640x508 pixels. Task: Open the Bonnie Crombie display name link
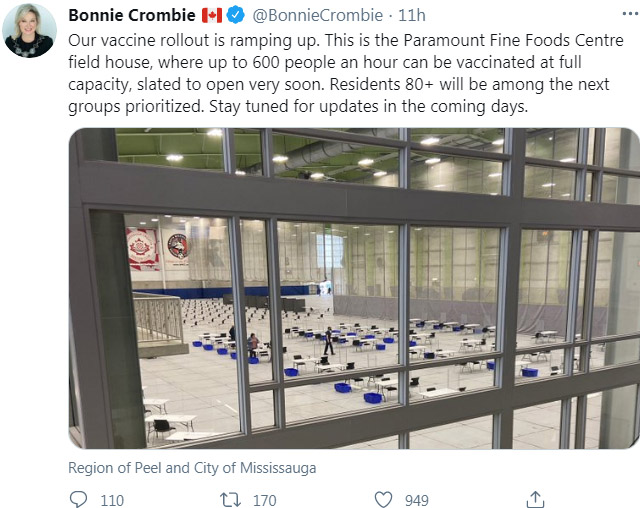(132, 15)
